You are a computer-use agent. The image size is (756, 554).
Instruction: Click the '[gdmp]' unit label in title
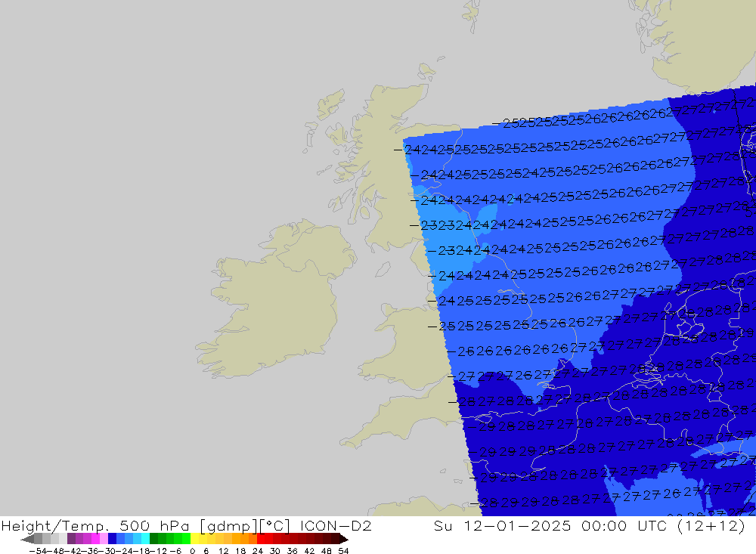[x=228, y=527]
